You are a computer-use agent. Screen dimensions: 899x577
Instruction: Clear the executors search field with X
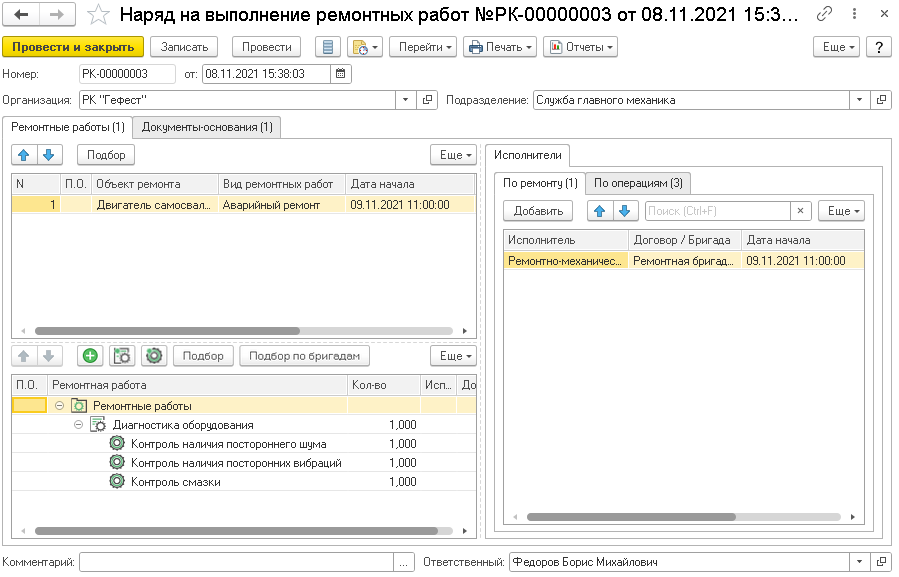(800, 211)
